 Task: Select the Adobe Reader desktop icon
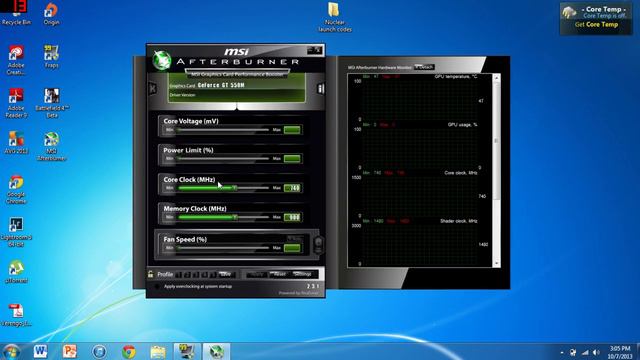point(16,103)
